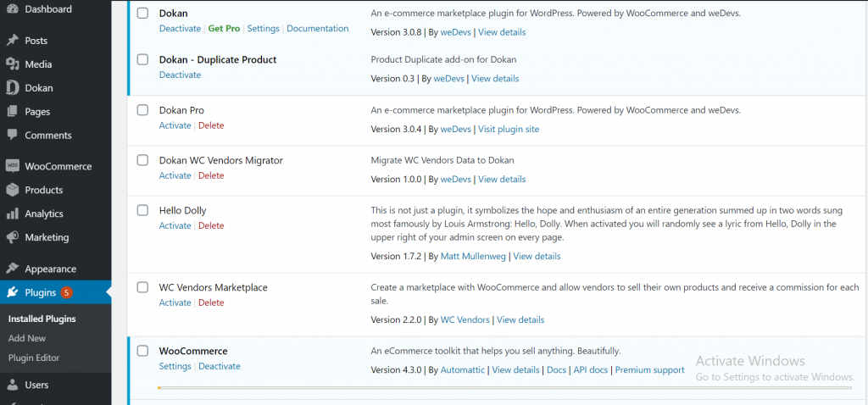Open the Appearance menu
The height and width of the screenshot is (405, 868).
pyautogui.click(x=50, y=269)
